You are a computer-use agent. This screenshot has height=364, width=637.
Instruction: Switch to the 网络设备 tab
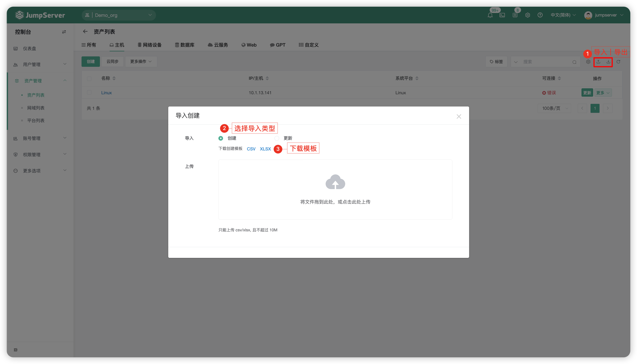tap(150, 45)
